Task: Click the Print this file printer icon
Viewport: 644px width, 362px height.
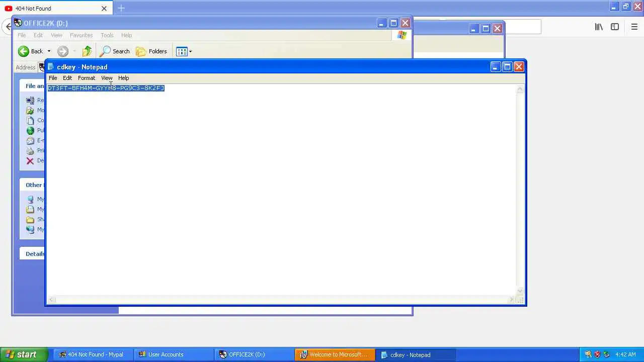Action: [x=30, y=150]
